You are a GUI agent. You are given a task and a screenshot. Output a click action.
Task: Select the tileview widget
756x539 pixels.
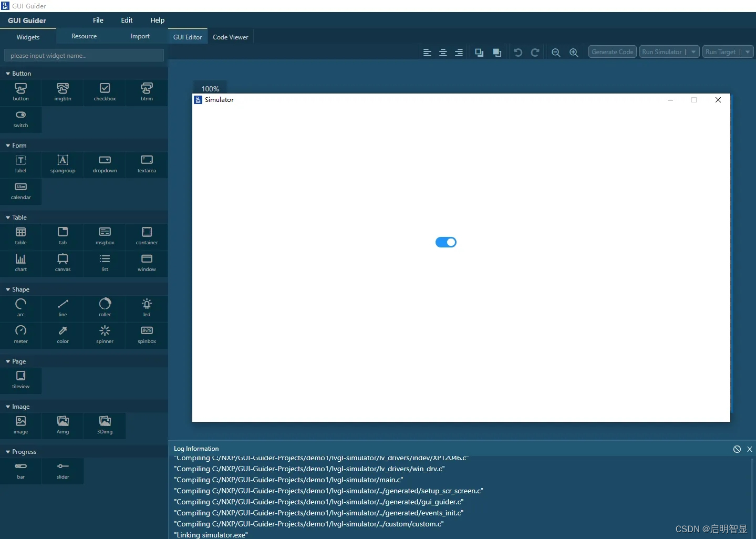coord(21,380)
